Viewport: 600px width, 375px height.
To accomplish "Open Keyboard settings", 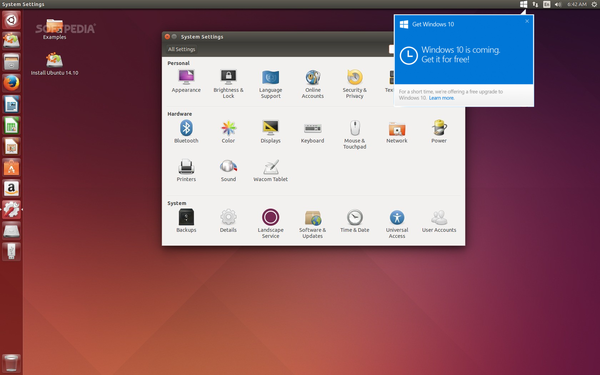I will pyautogui.click(x=313, y=132).
